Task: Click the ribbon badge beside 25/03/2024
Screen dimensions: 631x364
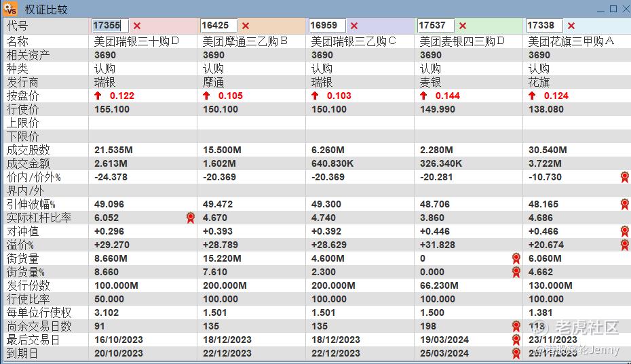Action: click(x=516, y=353)
